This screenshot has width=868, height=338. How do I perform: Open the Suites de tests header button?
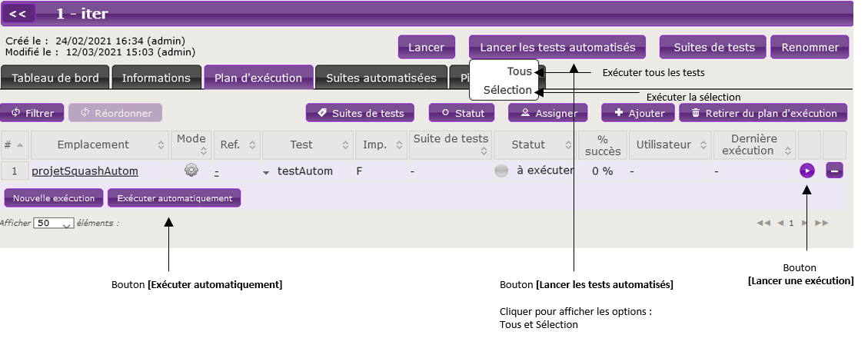713,47
